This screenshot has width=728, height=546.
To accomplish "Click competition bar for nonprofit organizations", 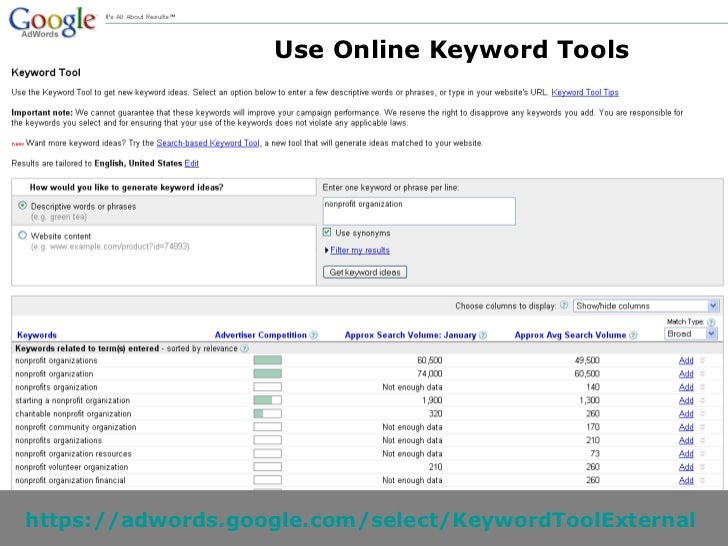I will [x=267, y=360].
